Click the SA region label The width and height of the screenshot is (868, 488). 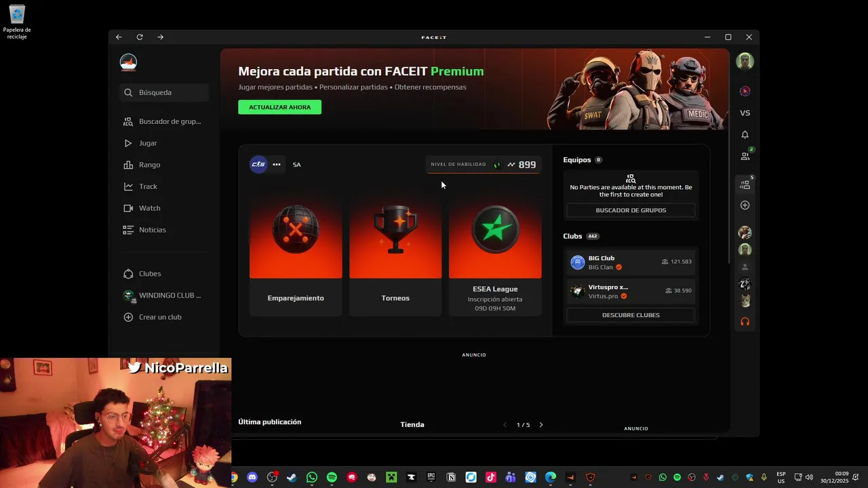(296, 165)
